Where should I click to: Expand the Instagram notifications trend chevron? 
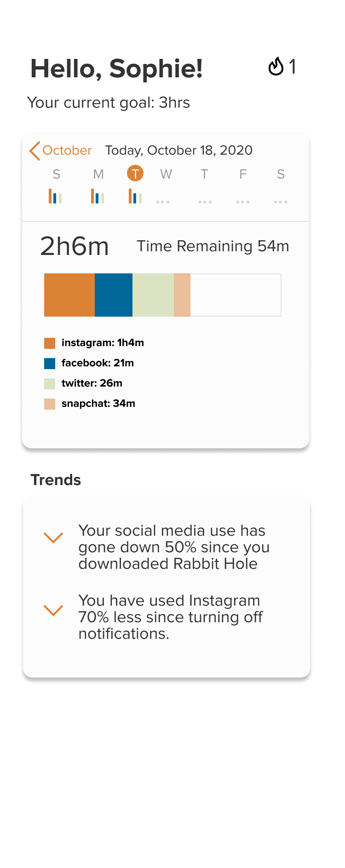(x=53, y=610)
